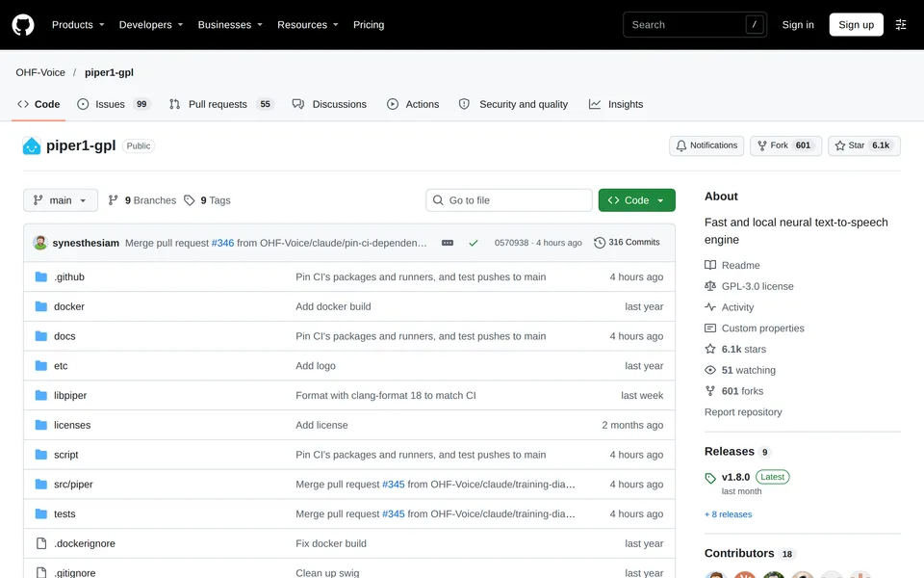Fork the repository
The image size is (924, 578).
point(785,145)
